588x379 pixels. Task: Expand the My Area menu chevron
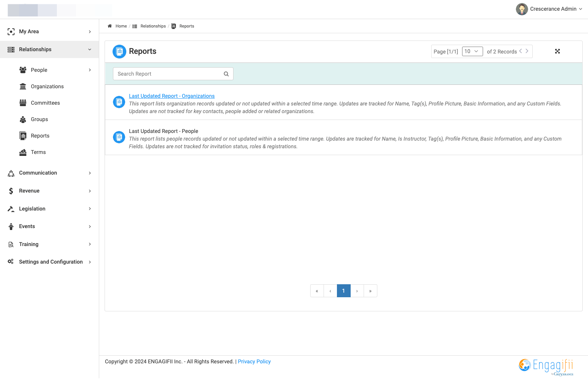(90, 32)
